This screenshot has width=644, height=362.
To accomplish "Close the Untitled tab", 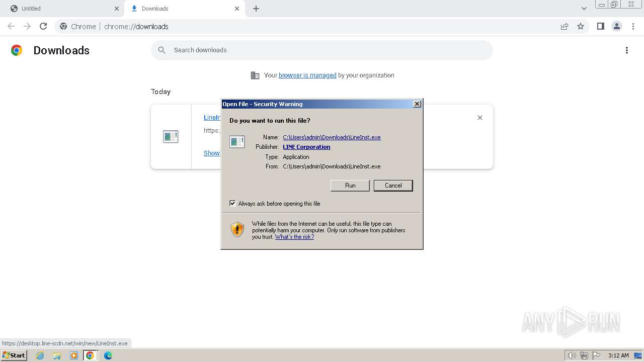I will (117, 9).
